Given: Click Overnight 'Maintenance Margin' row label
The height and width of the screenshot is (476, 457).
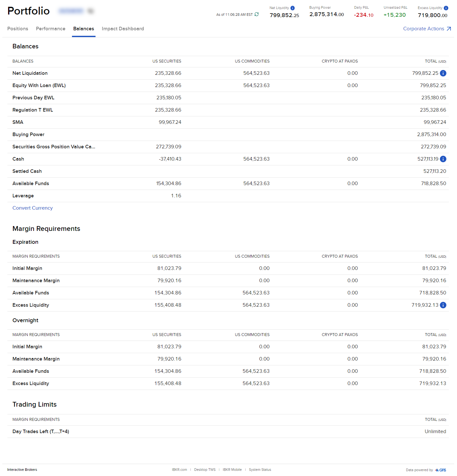Looking at the screenshot, I should (36, 359).
